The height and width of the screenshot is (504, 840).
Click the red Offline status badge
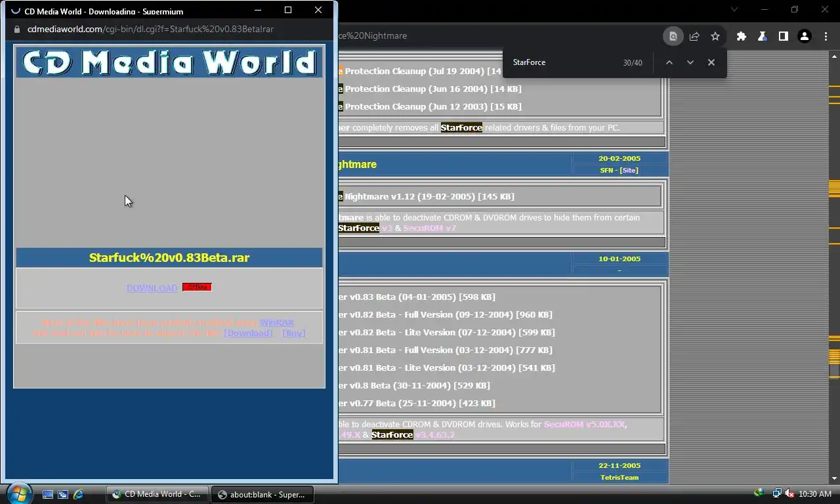coord(197,287)
